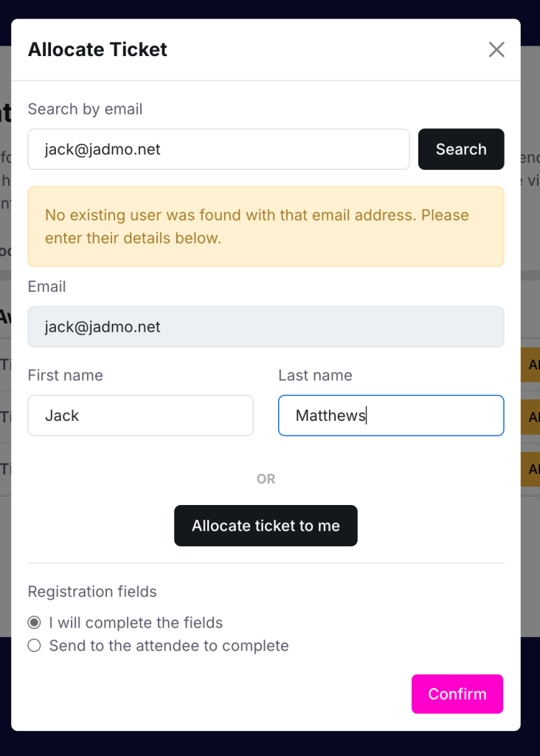Image resolution: width=540 pixels, height=756 pixels.
Task: Click the "Email" field label
Action: coord(46,286)
